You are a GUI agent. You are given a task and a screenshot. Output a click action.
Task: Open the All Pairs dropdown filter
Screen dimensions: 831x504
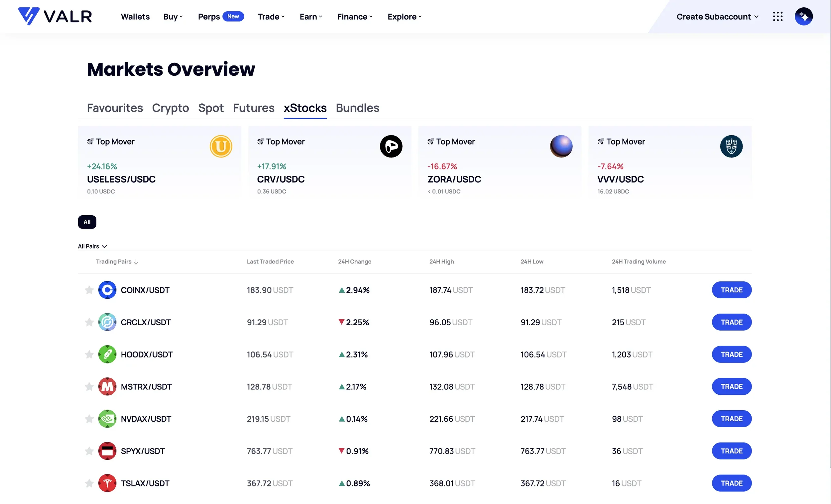click(92, 247)
